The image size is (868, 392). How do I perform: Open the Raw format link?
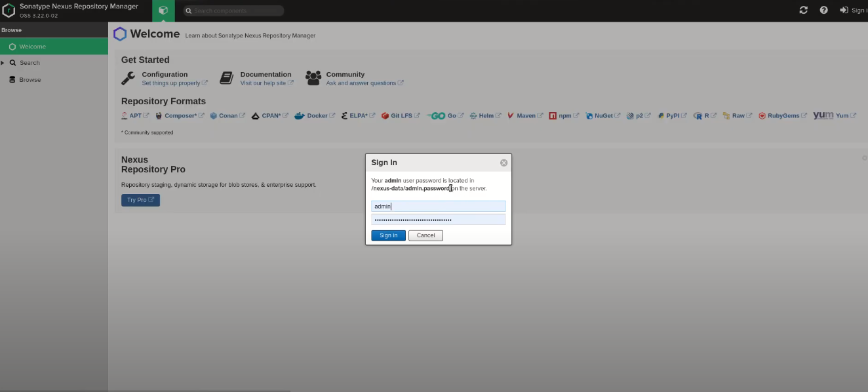point(738,115)
